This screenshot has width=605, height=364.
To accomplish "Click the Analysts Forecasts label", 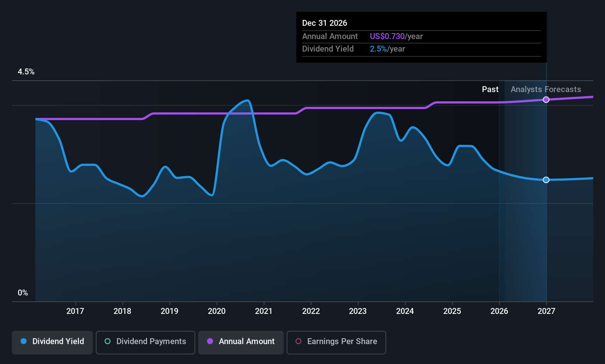I will [x=546, y=90].
